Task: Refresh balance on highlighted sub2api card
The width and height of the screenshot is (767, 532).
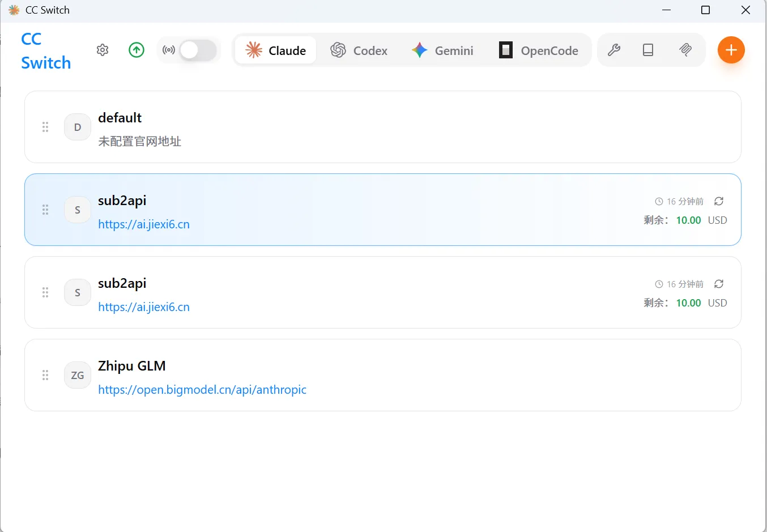Action: 719,201
